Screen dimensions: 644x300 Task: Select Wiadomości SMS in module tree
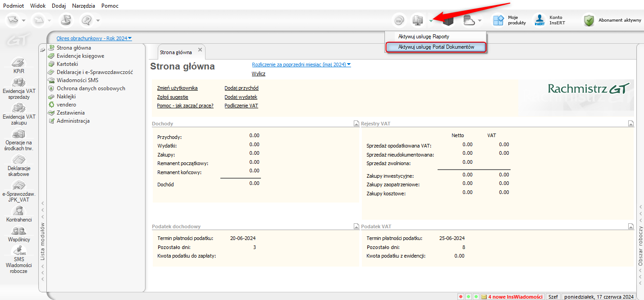tap(78, 80)
